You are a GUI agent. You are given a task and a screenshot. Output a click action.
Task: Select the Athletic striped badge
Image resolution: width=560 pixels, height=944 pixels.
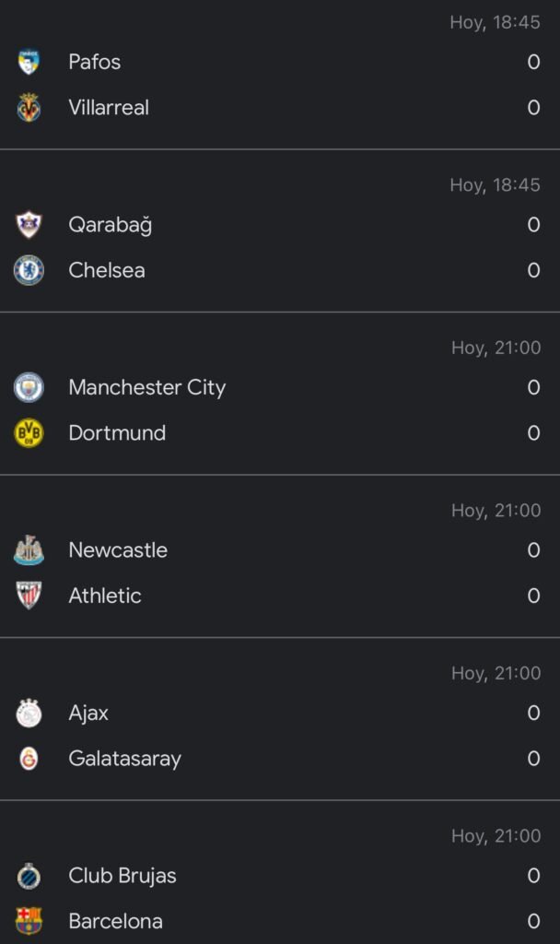click(29, 596)
